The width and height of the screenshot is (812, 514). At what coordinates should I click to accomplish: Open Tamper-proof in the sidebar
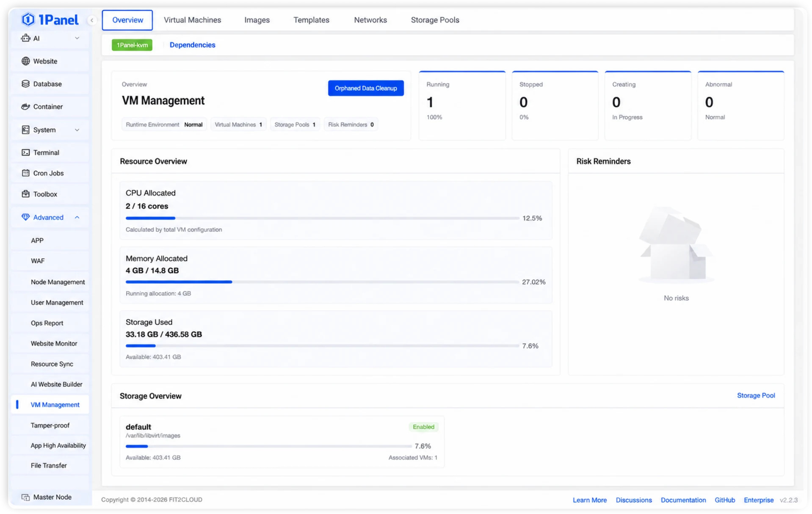[x=50, y=425]
